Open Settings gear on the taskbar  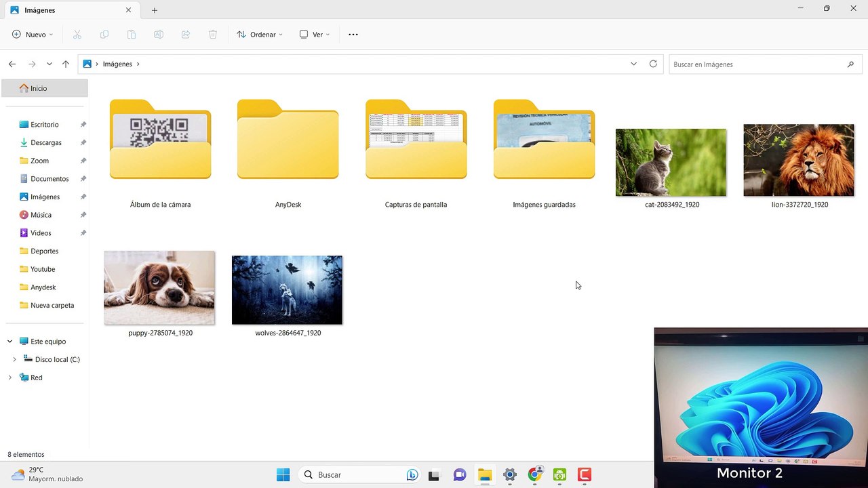tap(510, 474)
